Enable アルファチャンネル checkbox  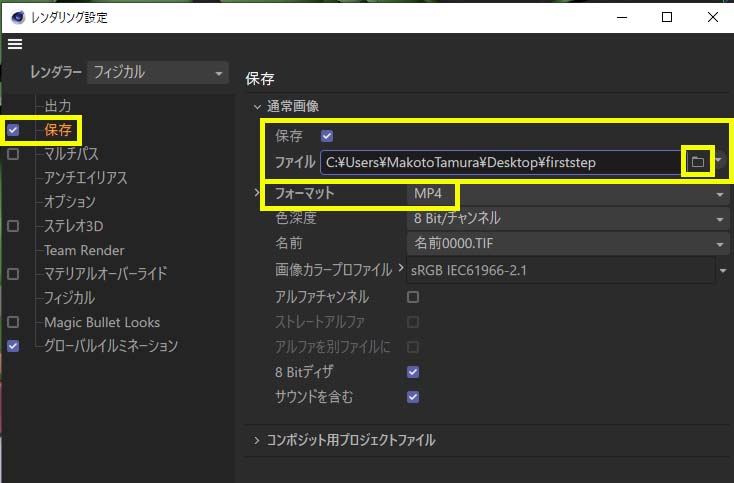413,297
